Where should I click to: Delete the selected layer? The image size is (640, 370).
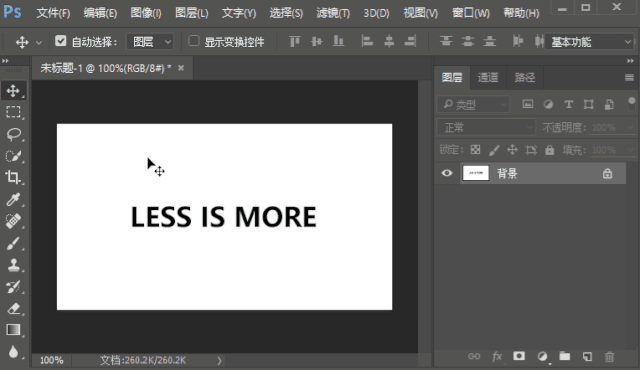click(609, 357)
